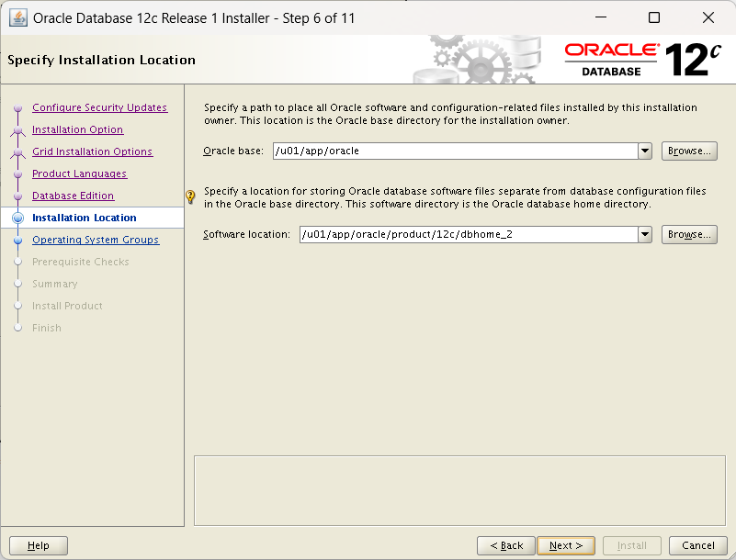Viewport: 736px width, 560px height.
Task: Click the Configure Security Updates step bullet
Action: click(17, 108)
